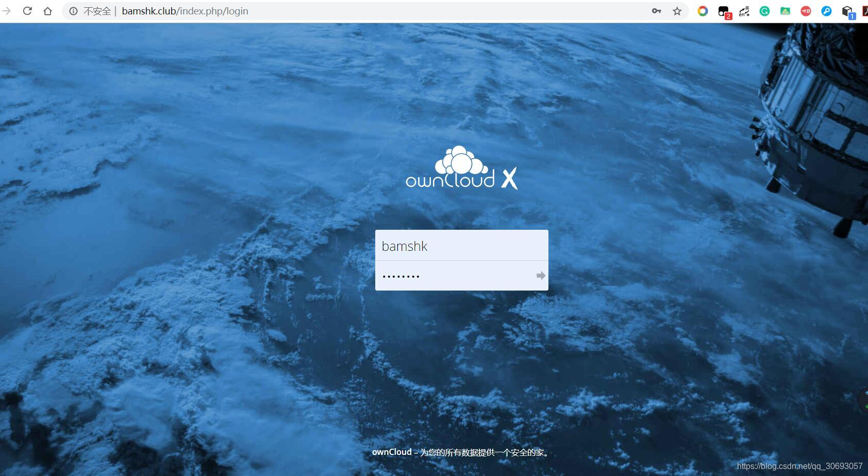868x476 pixels.
Task: Open the multicolor ring extension icon
Action: click(x=703, y=11)
